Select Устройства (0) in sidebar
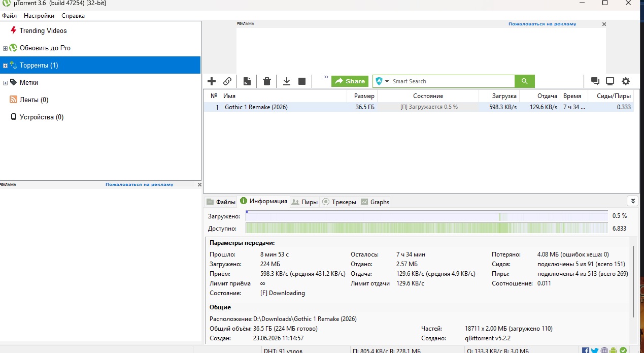 (x=42, y=117)
